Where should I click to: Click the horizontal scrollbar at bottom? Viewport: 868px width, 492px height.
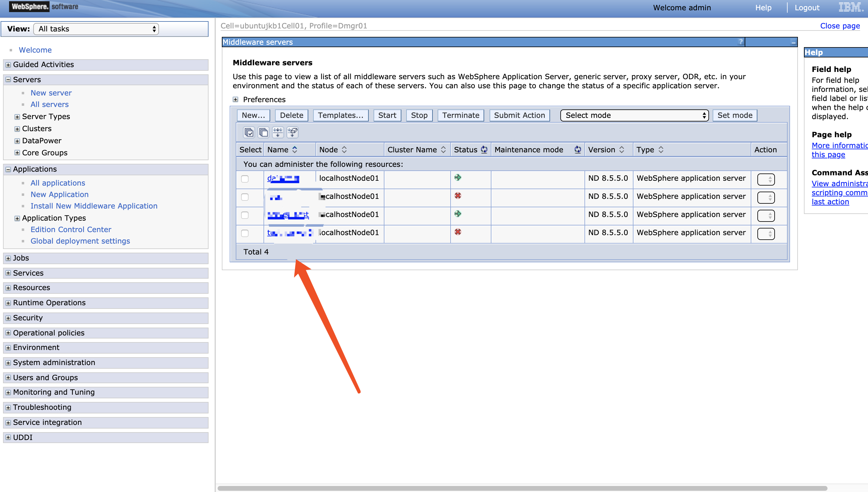[x=522, y=488]
